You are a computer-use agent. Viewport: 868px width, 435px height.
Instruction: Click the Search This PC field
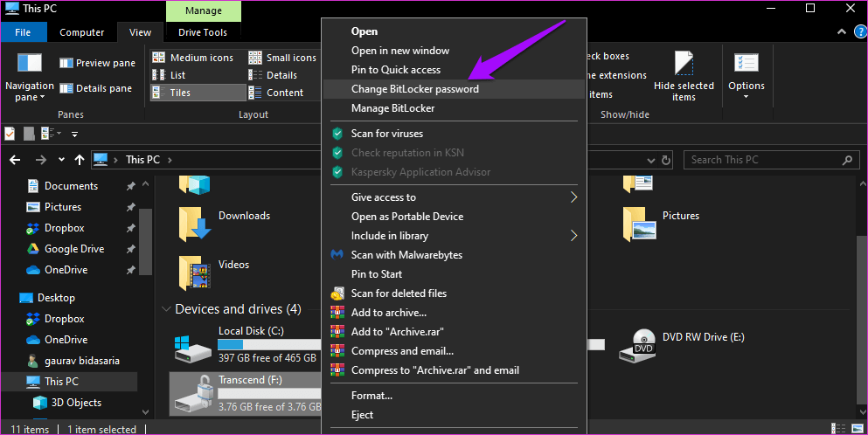coord(771,160)
